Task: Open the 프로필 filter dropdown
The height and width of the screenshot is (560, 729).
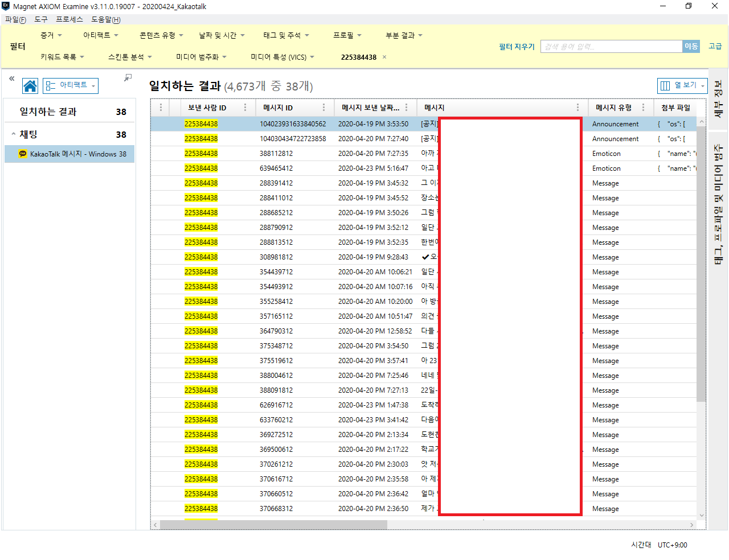Action: 347,35
